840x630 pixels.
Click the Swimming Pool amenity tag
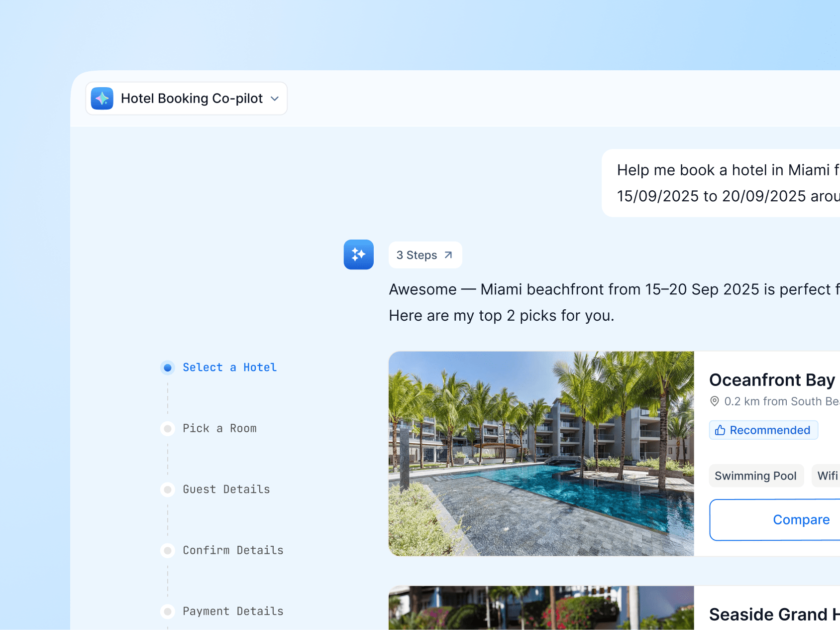tap(756, 476)
